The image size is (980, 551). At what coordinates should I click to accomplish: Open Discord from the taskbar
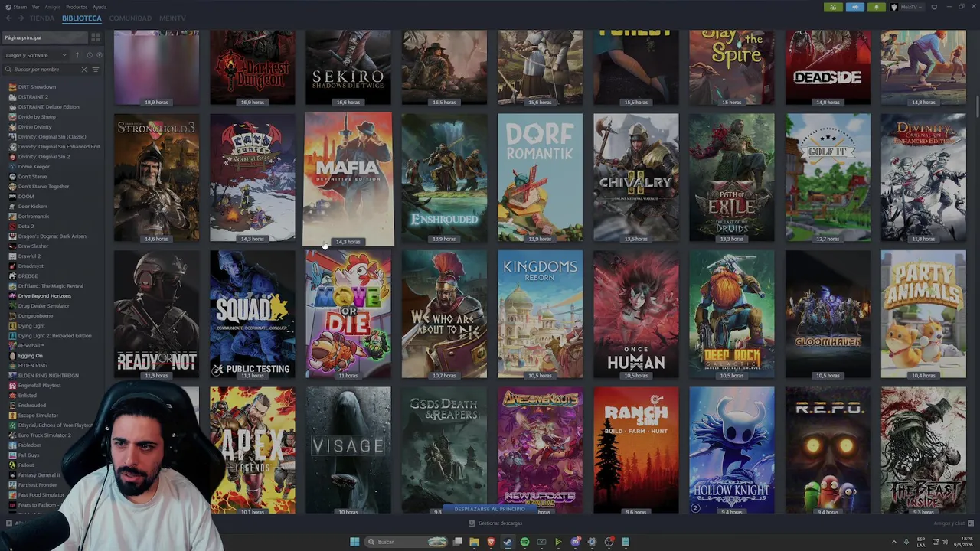575,542
